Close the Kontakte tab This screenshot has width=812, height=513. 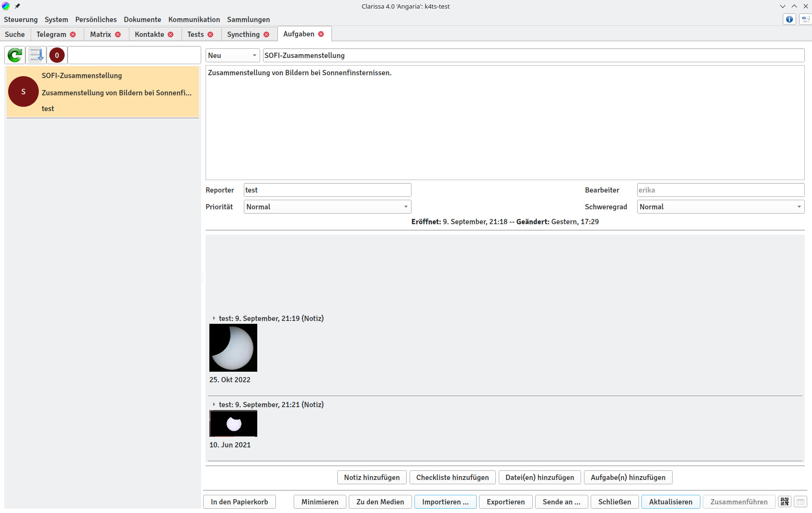[171, 34]
